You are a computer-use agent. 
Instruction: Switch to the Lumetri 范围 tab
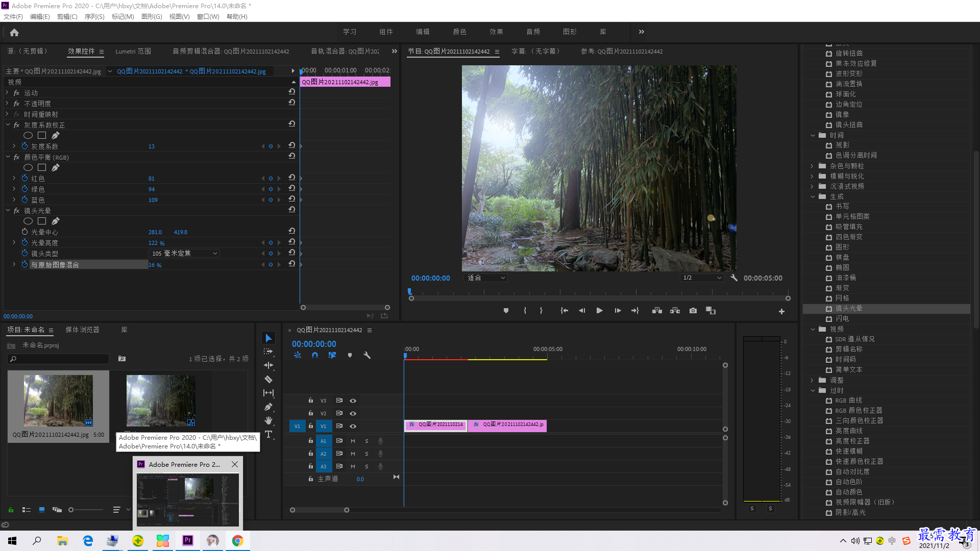point(133,52)
